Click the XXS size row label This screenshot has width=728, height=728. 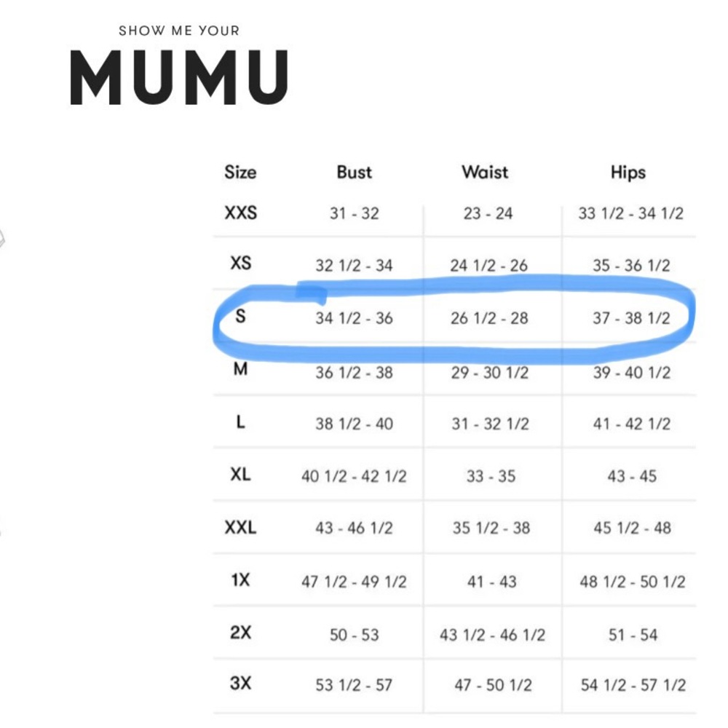tap(240, 213)
